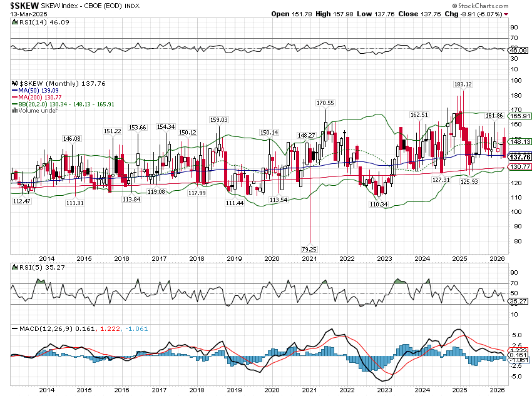Select the 183.12 peak price label
The image size is (532, 396).
[x=463, y=84]
